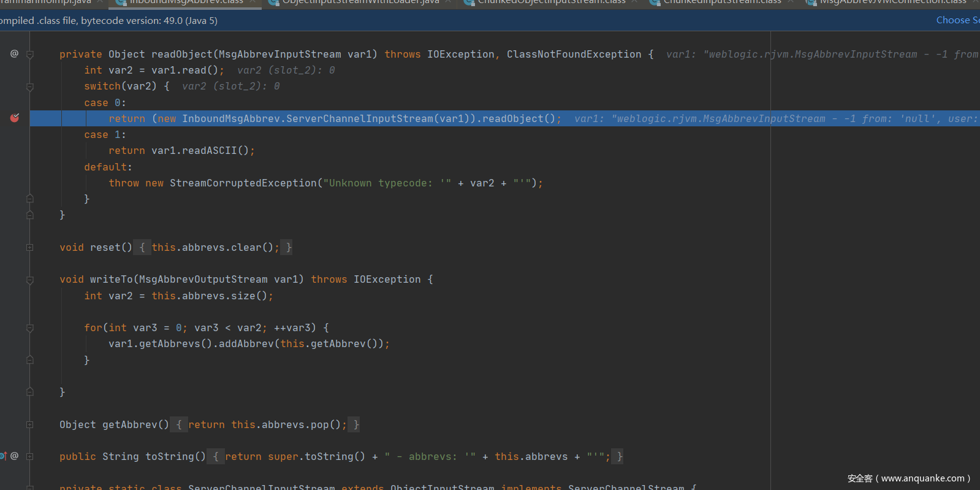
Task: Collapse the writeTo method fold marker
Action: pos(30,280)
